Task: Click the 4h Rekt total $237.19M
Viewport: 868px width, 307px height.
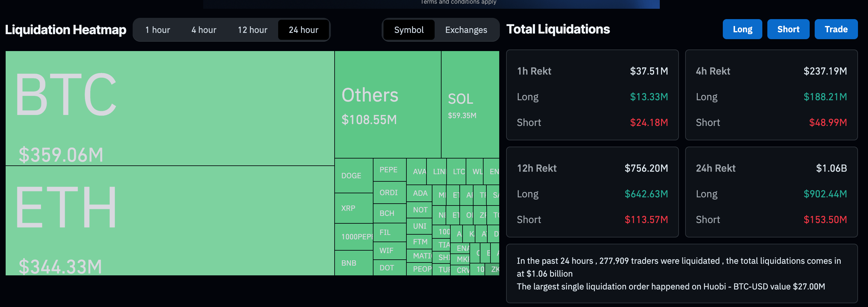Action: (825, 71)
